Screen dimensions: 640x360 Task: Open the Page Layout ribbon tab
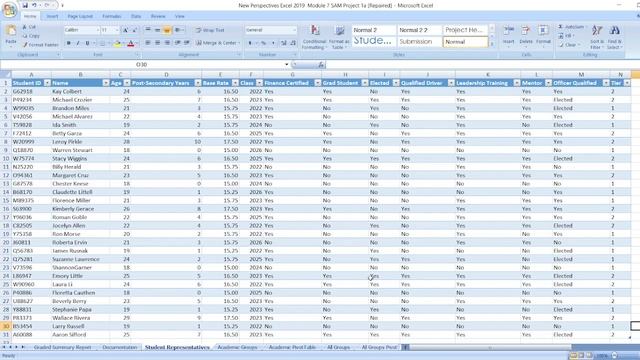coord(80,16)
